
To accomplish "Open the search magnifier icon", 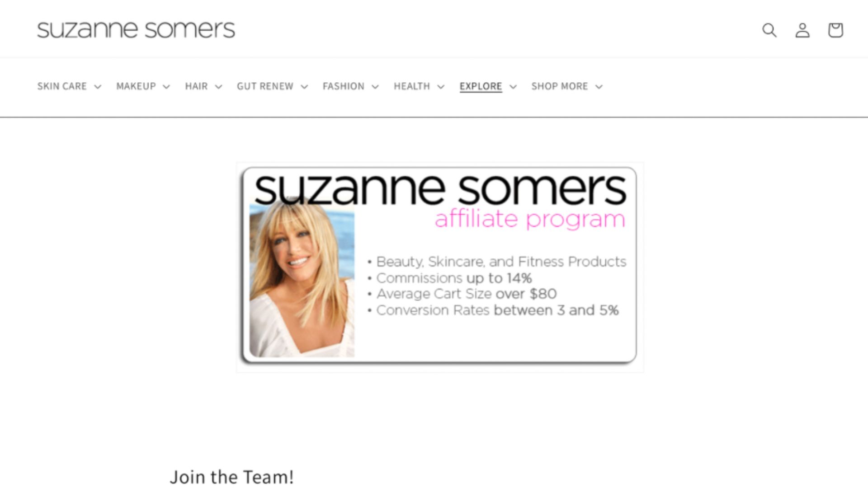I will pyautogui.click(x=769, y=30).
